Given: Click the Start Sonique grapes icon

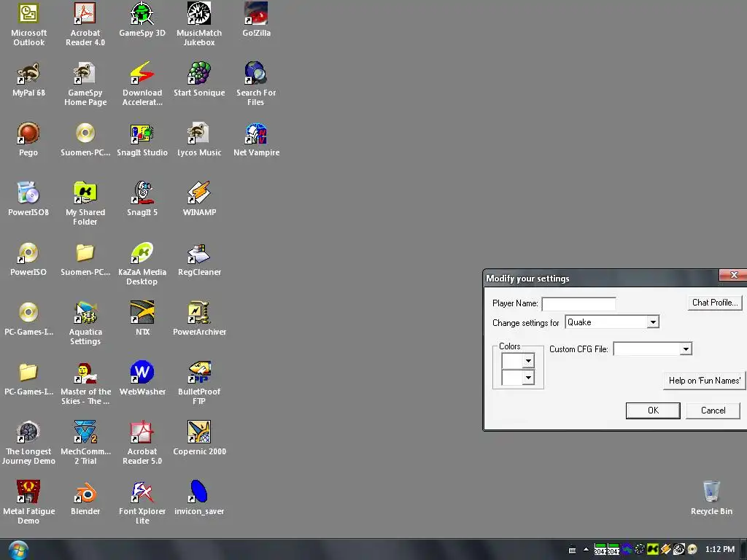Looking at the screenshot, I should (199, 74).
